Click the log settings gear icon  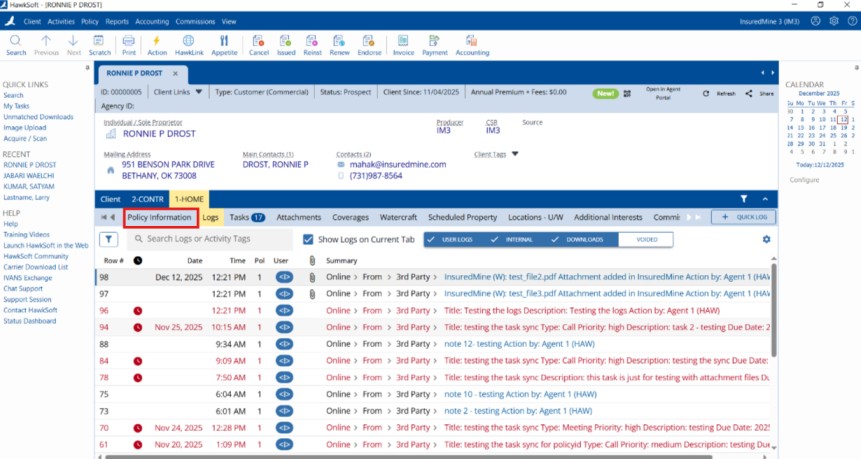[x=767, y=240]
